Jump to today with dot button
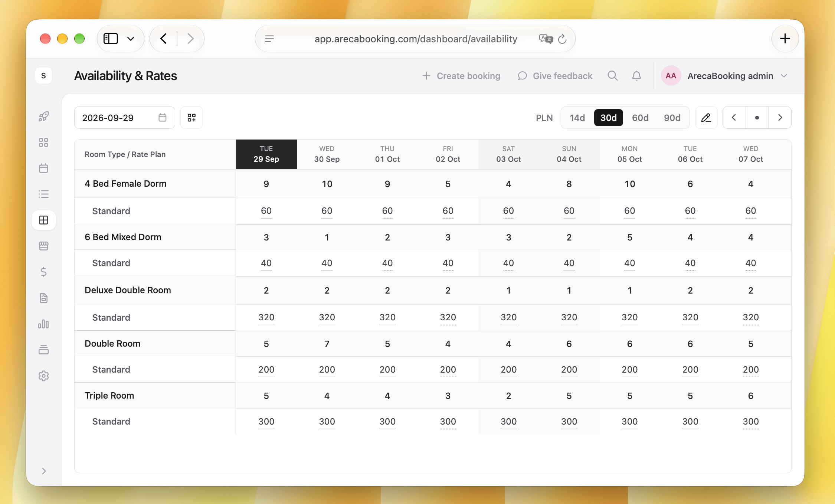The width and height of the screenshot is (835, 504). tap(757, 118)
